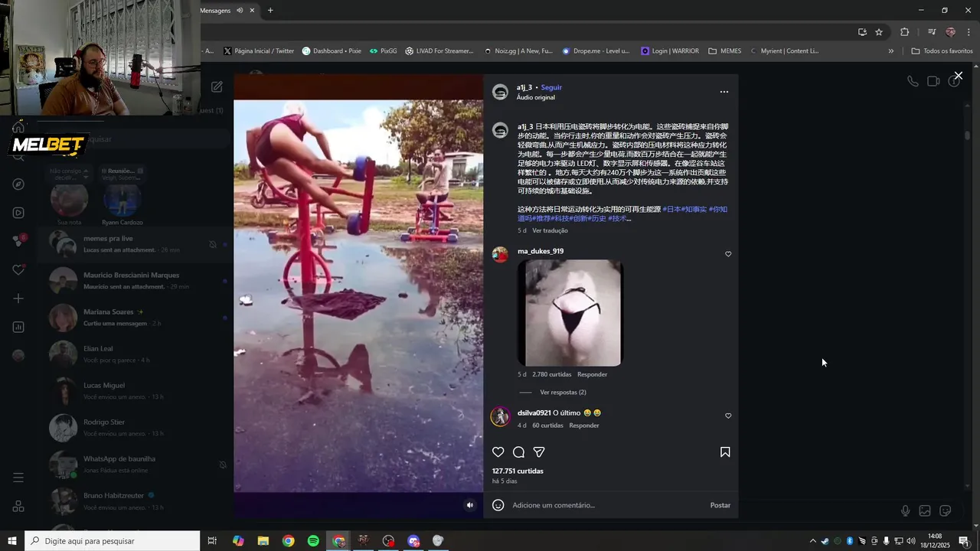Open the a1j_3 profile avatar in header
This screenshot has height=551, width=980.
pos(500,93)
